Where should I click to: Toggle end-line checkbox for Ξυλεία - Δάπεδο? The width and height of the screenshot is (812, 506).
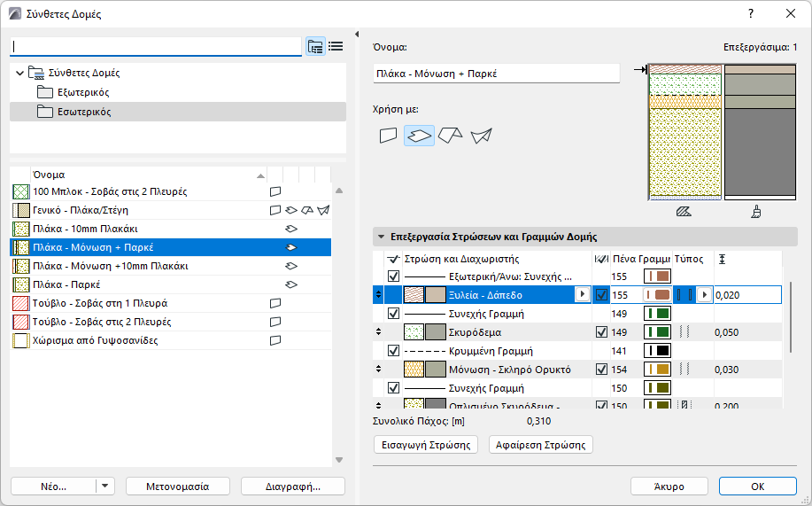(601, 295)
